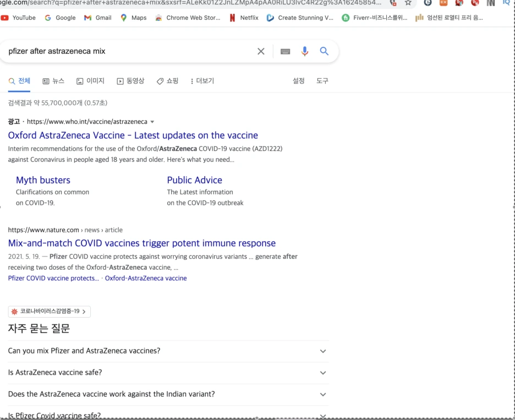Viewport: 515px width, 420px height.
Task: Click the blocked location icon in address bar
Action: tap(393, 3)
